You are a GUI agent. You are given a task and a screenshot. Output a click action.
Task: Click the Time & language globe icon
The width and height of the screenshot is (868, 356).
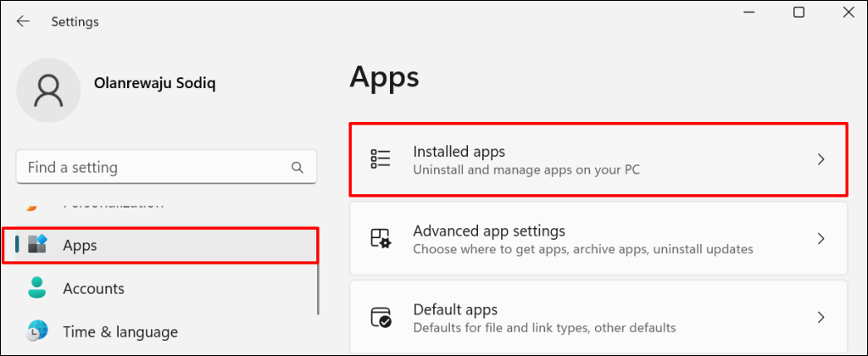37,331
